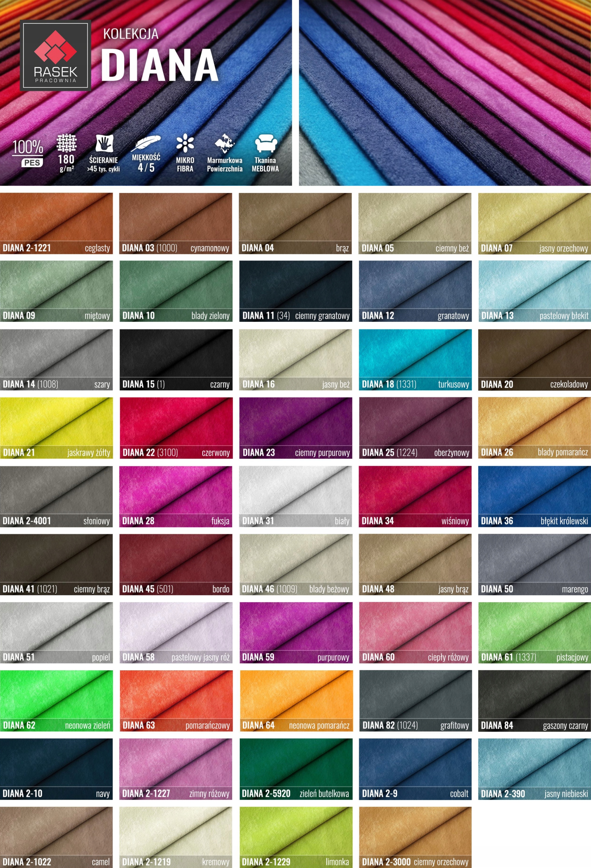Choose the DIANA 2-1229 limonka swatch
Viewport: 591px width, 868px height.
click(296, 837)
